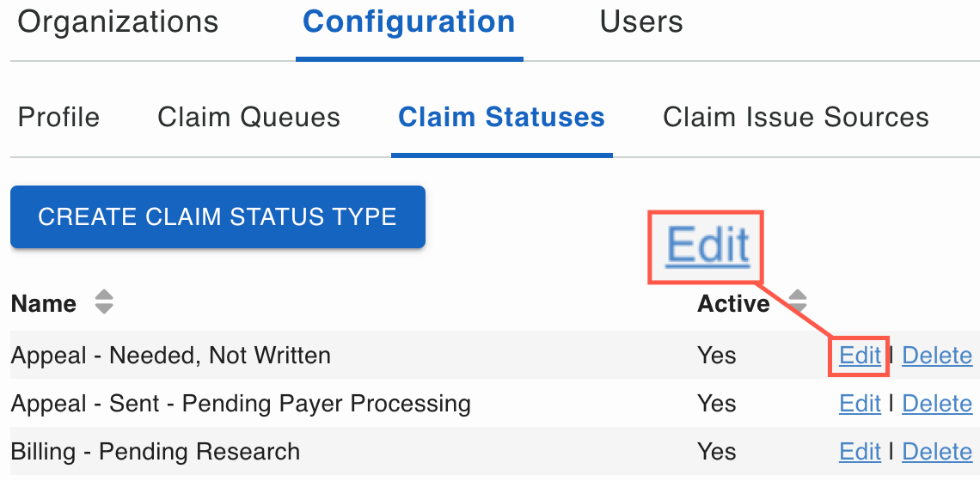This screenshot has width=980, height=481.
Task: Edit the Appeal - Needed, Not Written status
Action: point(860,355)
